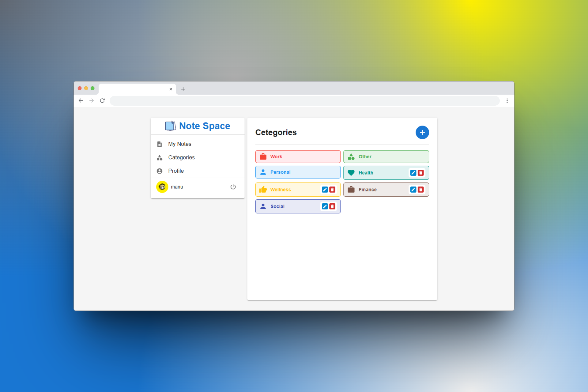This screenshot has height=392, width=588.
Task: Open My Notes in the sidebar
Action: coord(179,144)
